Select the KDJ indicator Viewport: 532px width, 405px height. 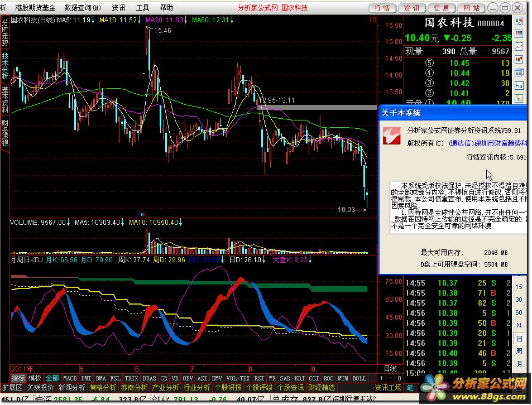pyautogui.click(x=300, y=378)
